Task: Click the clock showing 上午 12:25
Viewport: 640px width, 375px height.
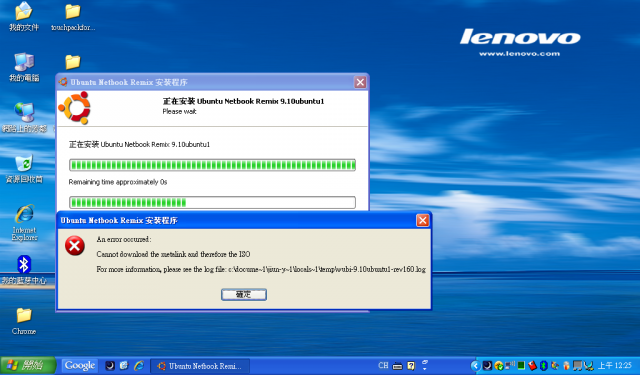Action: (x=615, y=365)
